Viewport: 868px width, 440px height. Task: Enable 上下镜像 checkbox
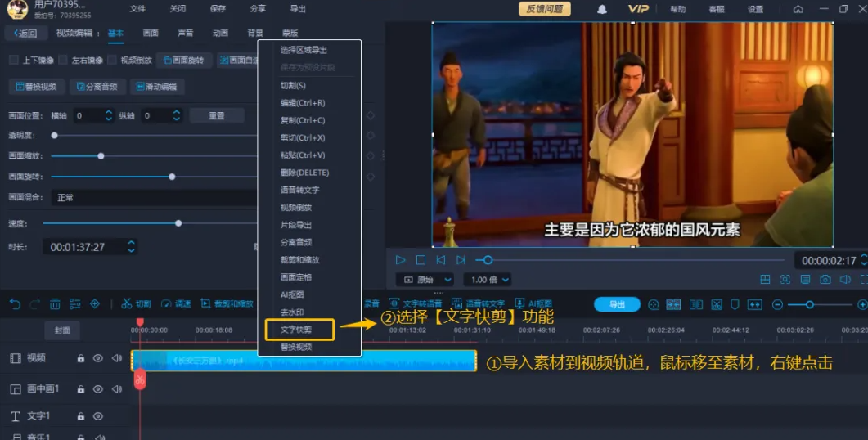click(x=14, y=60)
